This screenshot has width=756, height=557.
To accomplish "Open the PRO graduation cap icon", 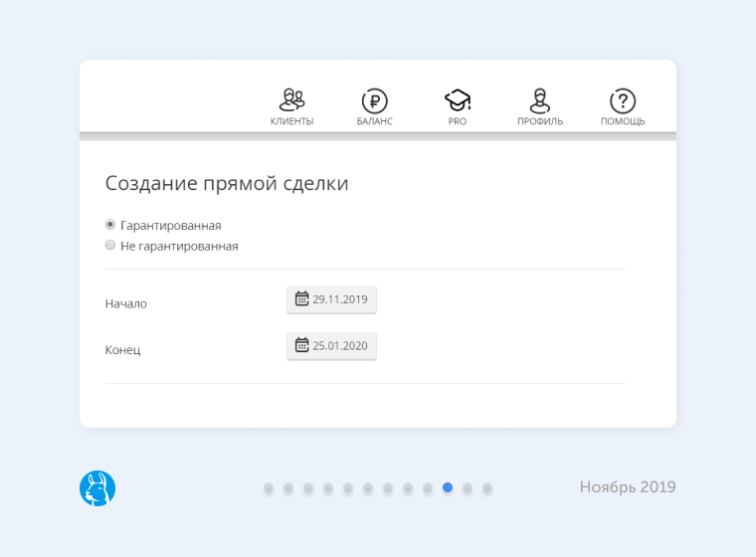I will (x=458, y=99).
